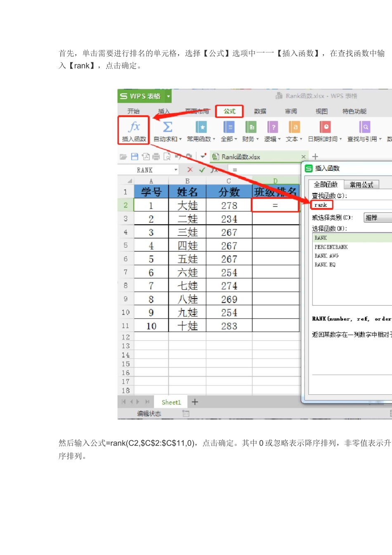392x555 pixels.
Task: Click the 班级排名 header cell
Action: coord(275,192)
